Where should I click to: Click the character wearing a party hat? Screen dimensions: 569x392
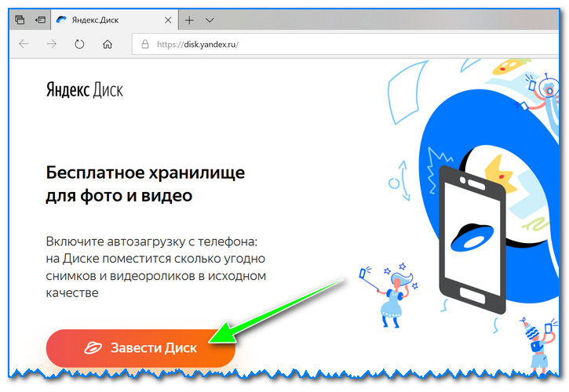(x=536, y=343)
